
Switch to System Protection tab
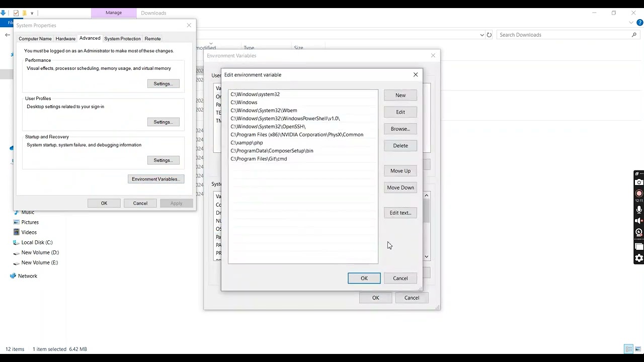(x=122, y=39)
